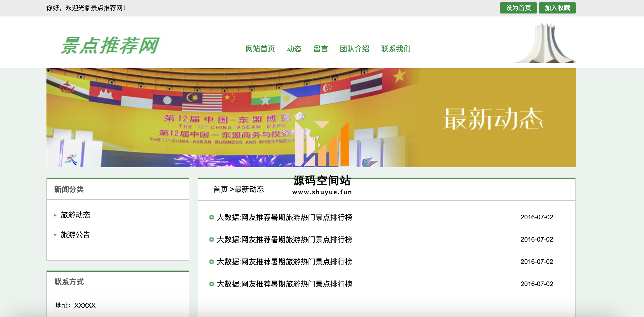Open the fourth 大数据 article in list
The image size is (644, 317).
click(x=284, y=284)
